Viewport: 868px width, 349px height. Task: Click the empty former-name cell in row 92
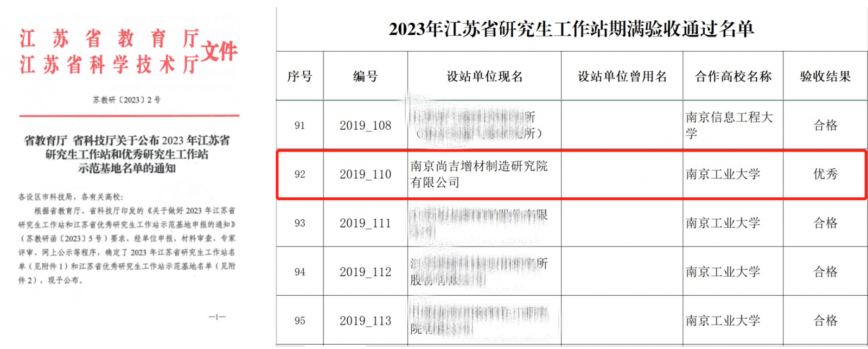pyautogui.click(x=622, y=174)
